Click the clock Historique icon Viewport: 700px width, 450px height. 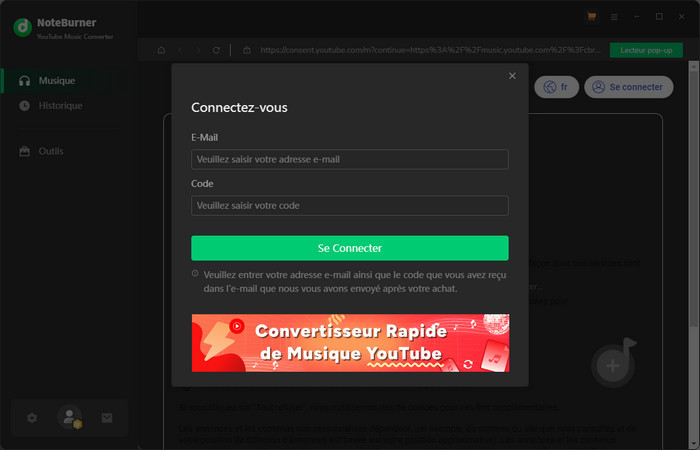[x=25, y=106]
